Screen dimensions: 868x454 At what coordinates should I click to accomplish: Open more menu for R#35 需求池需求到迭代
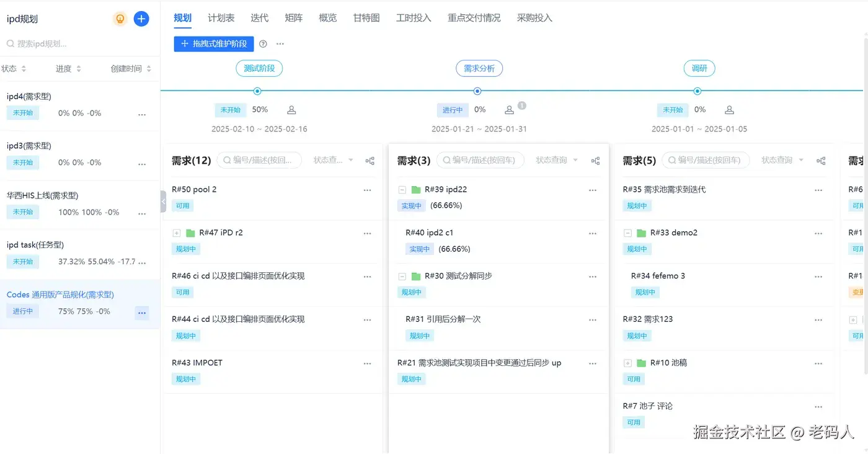pos(818,190)
